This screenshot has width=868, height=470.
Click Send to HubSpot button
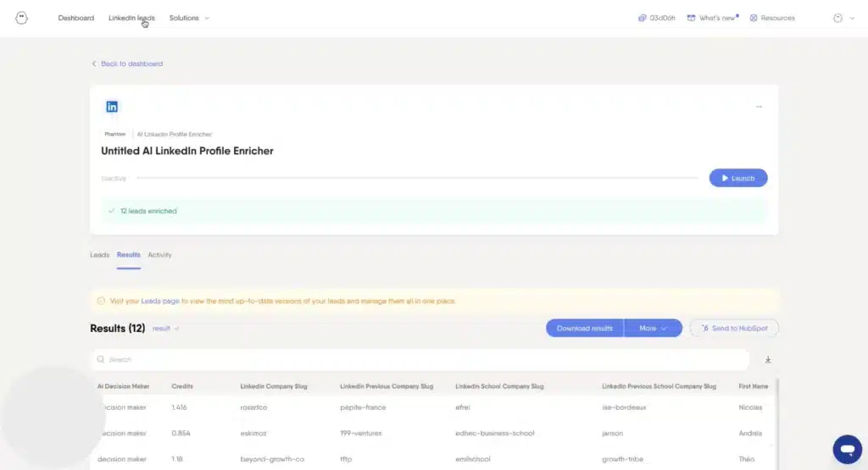734,328
